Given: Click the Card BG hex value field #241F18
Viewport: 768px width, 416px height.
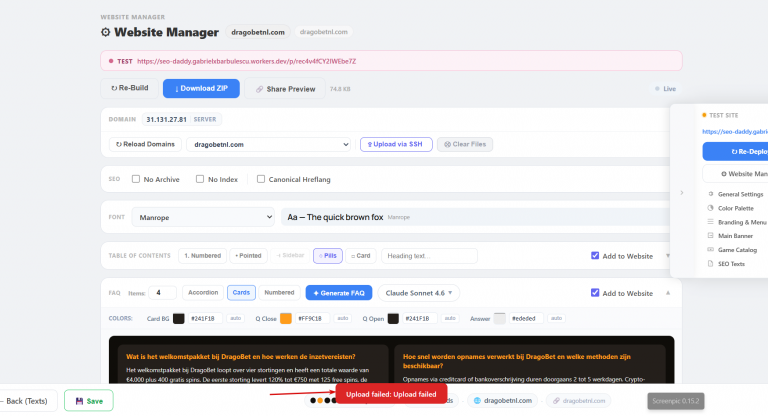Looking at the screenshot, I should tap(205, 318).
